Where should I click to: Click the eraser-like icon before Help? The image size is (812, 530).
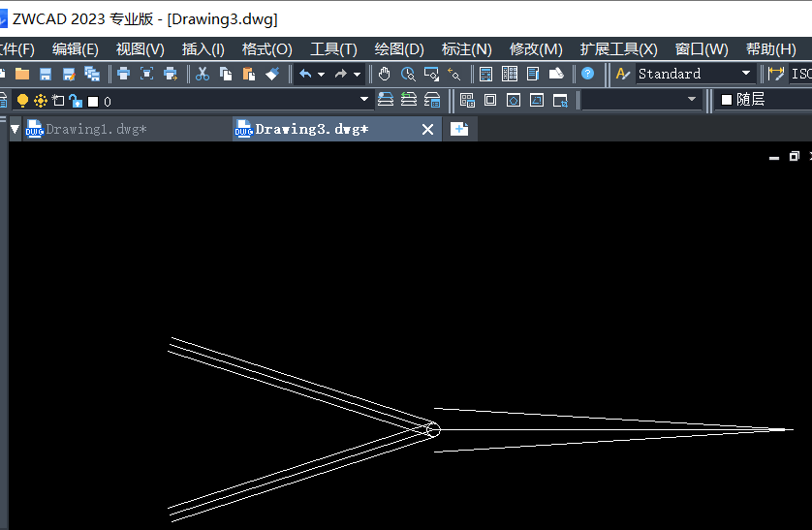tap(556, 74)
